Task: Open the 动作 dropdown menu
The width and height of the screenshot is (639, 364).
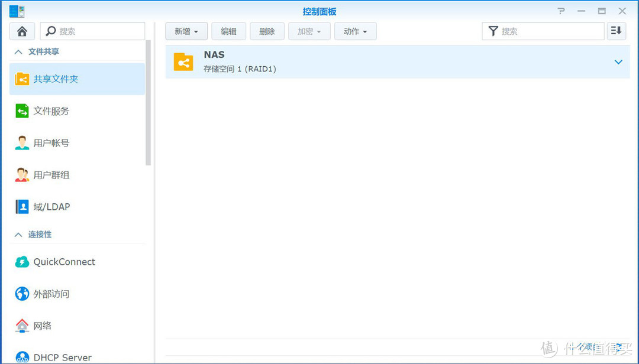Action: (355, 31)
